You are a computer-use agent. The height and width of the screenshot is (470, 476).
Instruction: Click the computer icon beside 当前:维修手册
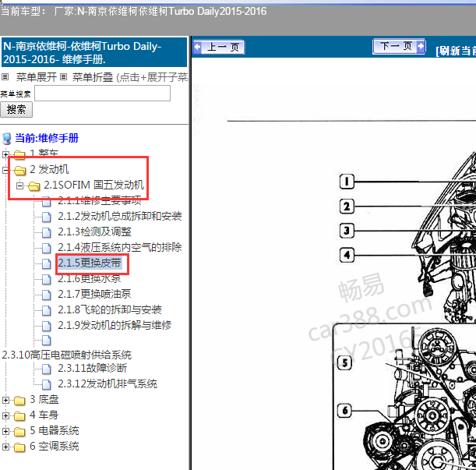[x=7, y=139]
